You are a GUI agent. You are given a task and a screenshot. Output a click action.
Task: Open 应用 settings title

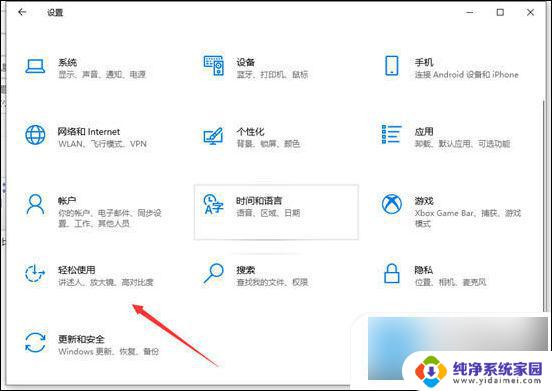(x=424, y=132)
